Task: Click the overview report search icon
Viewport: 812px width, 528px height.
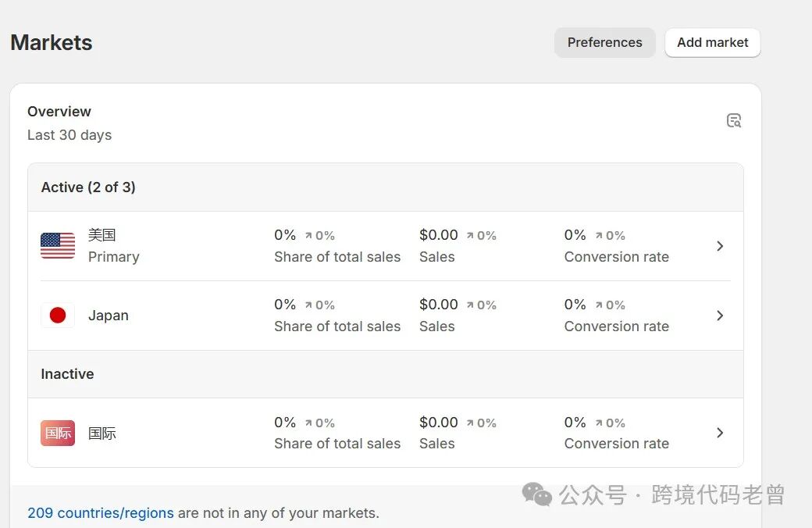Action: tap(733, 120)
